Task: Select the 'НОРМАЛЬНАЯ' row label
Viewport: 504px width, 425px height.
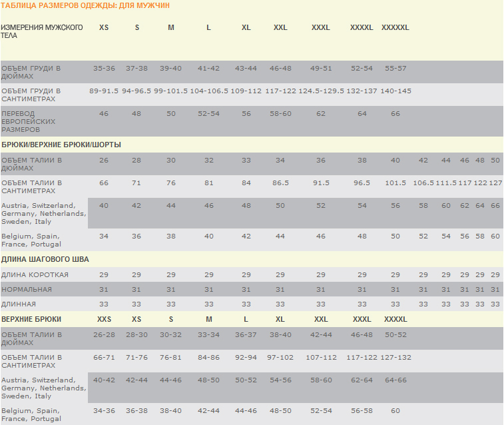Action: (27, 289)
